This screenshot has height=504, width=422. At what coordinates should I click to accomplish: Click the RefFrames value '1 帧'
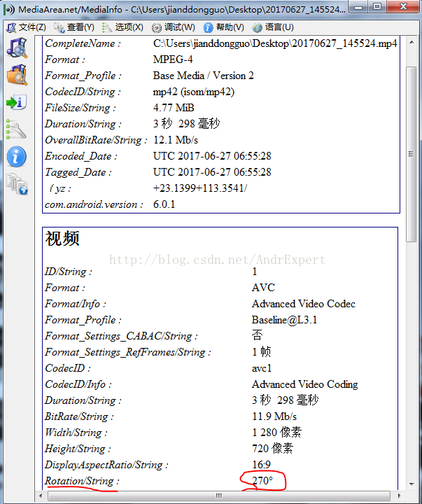click(x=261, y=352)
